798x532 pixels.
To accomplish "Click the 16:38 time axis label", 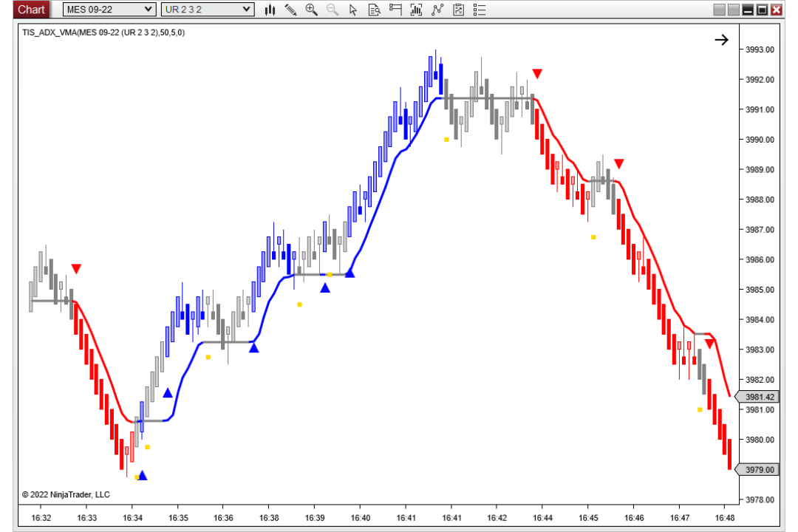I will pyautogui.click(x=269, y=518).
